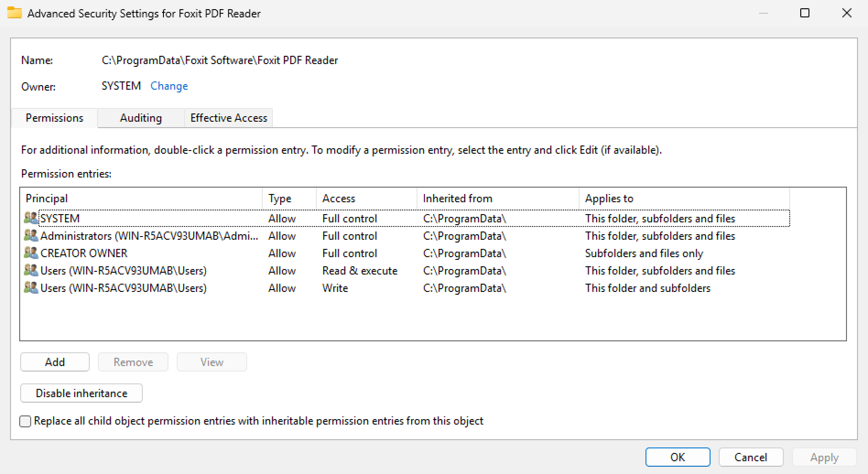Image resolution: width=868 pixels, height=474 pixels.
Task: Sort by Applies to column header
Action: (684, 198)
